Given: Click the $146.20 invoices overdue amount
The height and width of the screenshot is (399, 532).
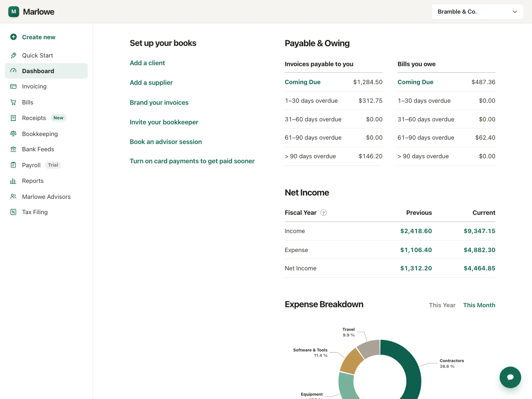Looking at the screenshot, I should [x=370, y=156].
